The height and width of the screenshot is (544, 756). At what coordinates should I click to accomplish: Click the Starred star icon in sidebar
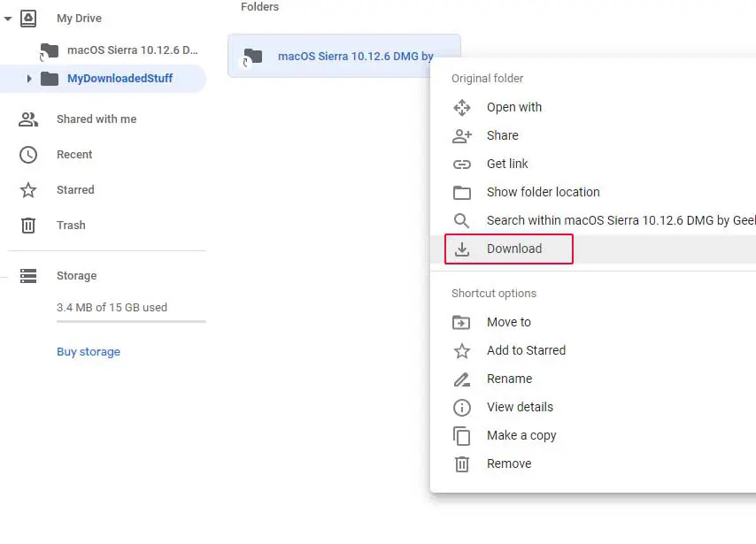[28, 190]
